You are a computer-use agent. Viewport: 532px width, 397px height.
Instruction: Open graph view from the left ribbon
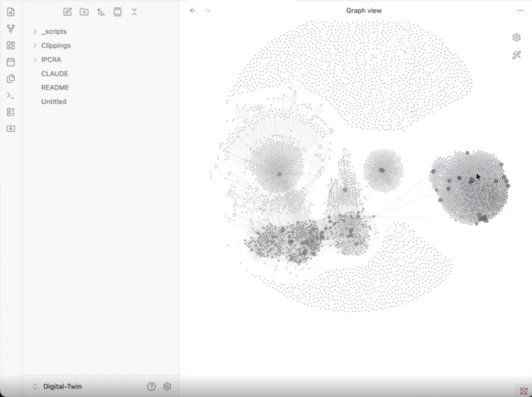(10, 29)
